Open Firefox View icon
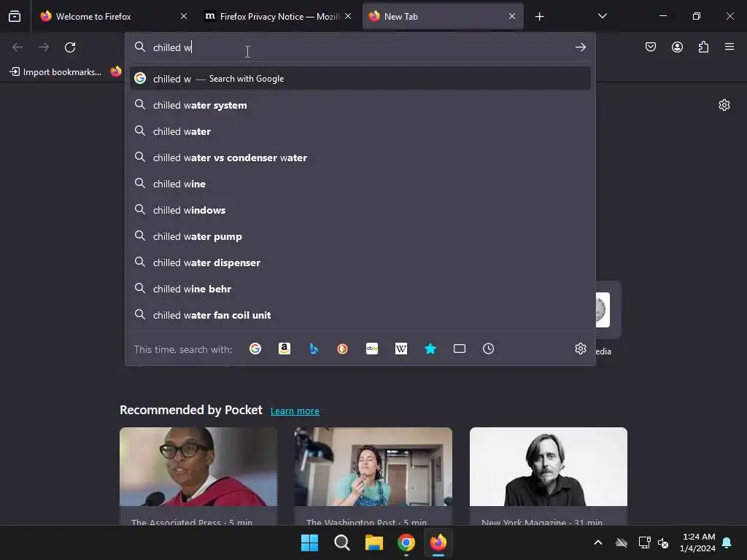 [x=15, y=16]
